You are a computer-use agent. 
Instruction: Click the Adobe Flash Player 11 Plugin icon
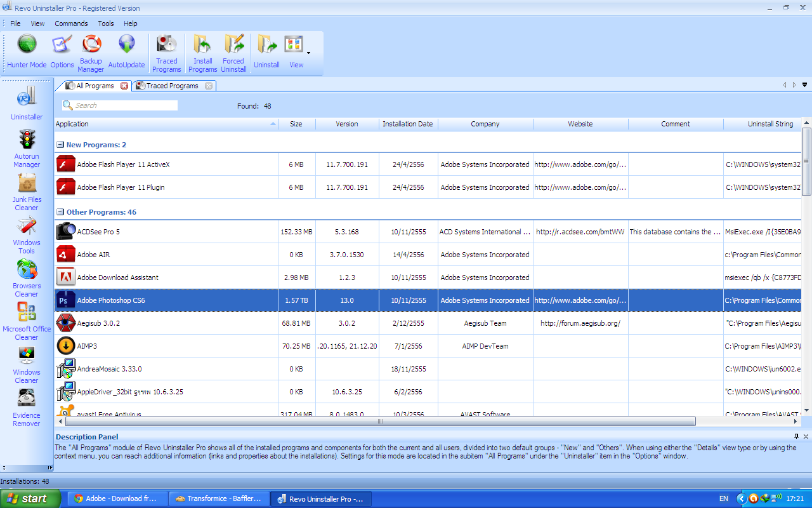[x=66, y=187]
